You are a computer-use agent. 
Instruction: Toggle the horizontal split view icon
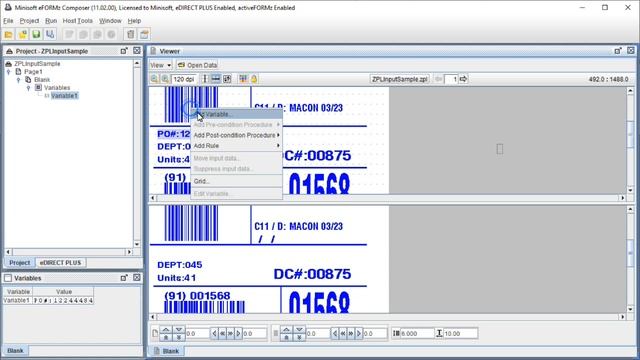point(216,79)
